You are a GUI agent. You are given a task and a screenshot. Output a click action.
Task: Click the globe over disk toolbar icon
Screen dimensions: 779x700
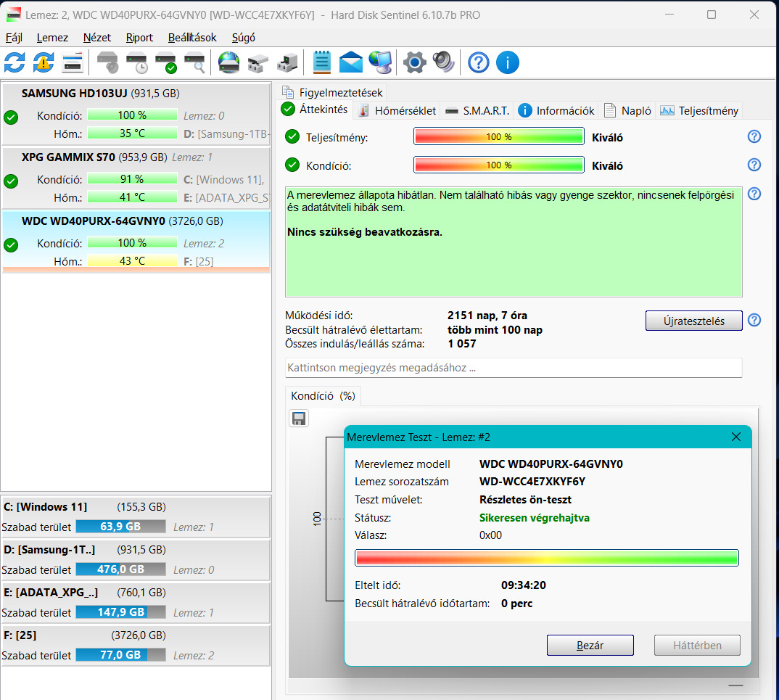[x=229, y=63]
